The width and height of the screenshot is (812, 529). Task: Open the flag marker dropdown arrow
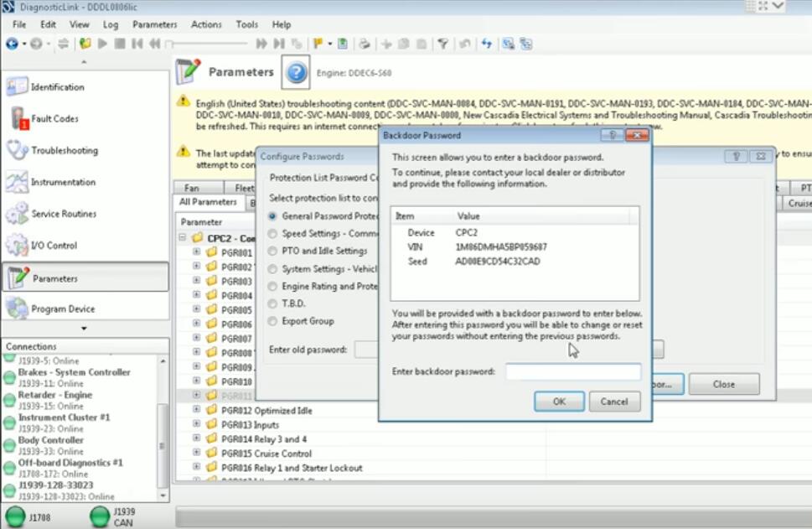click(329, 44)
